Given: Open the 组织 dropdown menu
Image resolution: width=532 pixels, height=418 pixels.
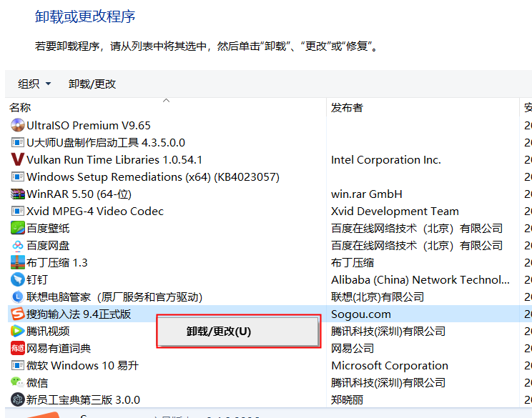Looking at the screenshot, I should coord(34,84).
